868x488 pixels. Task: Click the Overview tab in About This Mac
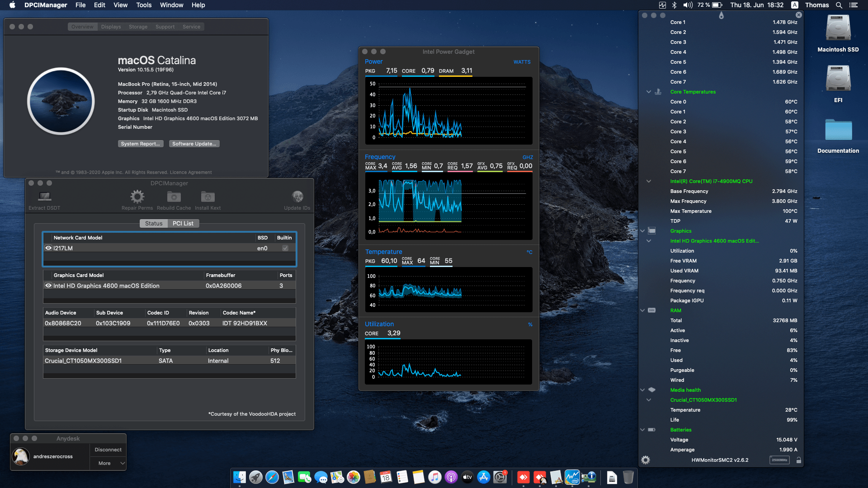point(82,27)
